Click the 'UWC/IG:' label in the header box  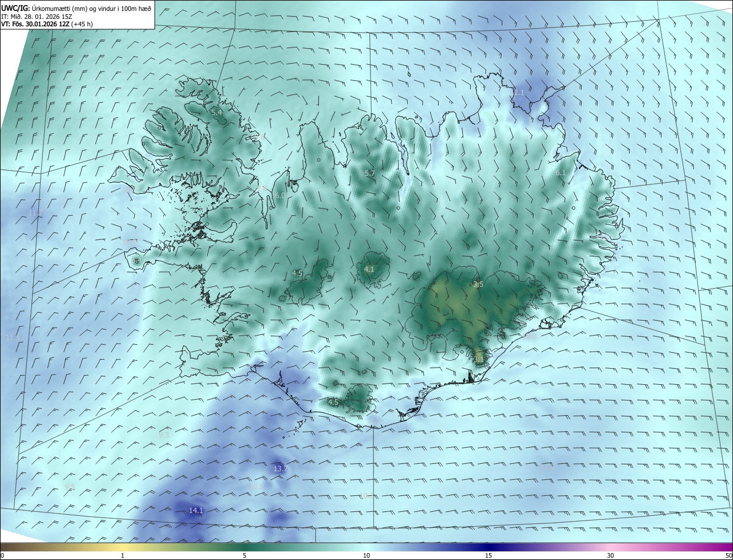click(16, 8)
